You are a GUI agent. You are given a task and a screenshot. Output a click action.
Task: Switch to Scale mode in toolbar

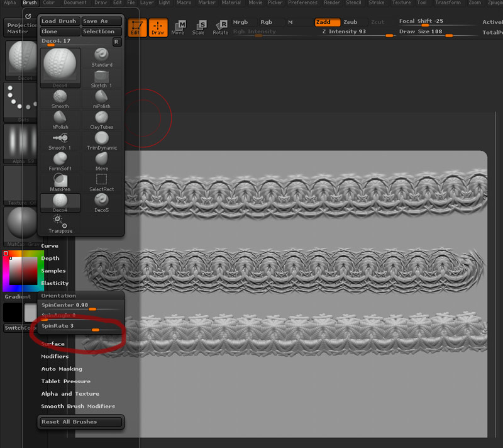[198, 27]
